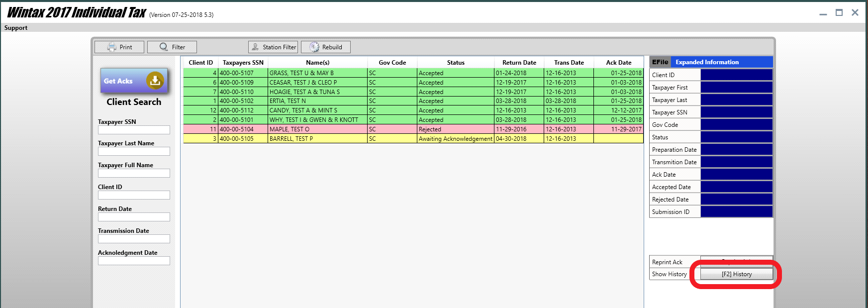Click trans date 03-28-2018 cell

coord(569,101)
